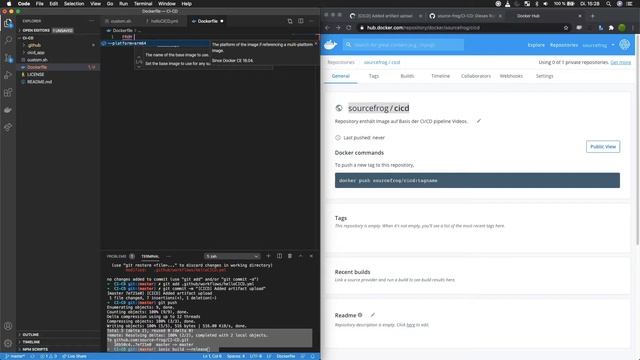Image resolution: width=640 pixels, height=360 pixels.
Task: Maximize the terminal panel with the chevron up
Action: click(x=300, y=256)
